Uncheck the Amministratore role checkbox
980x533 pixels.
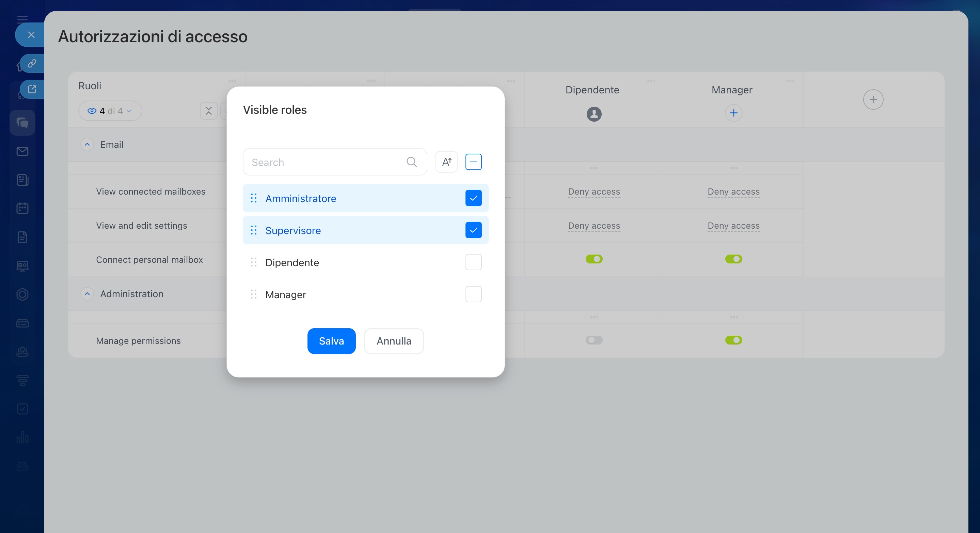coord(473,198)
